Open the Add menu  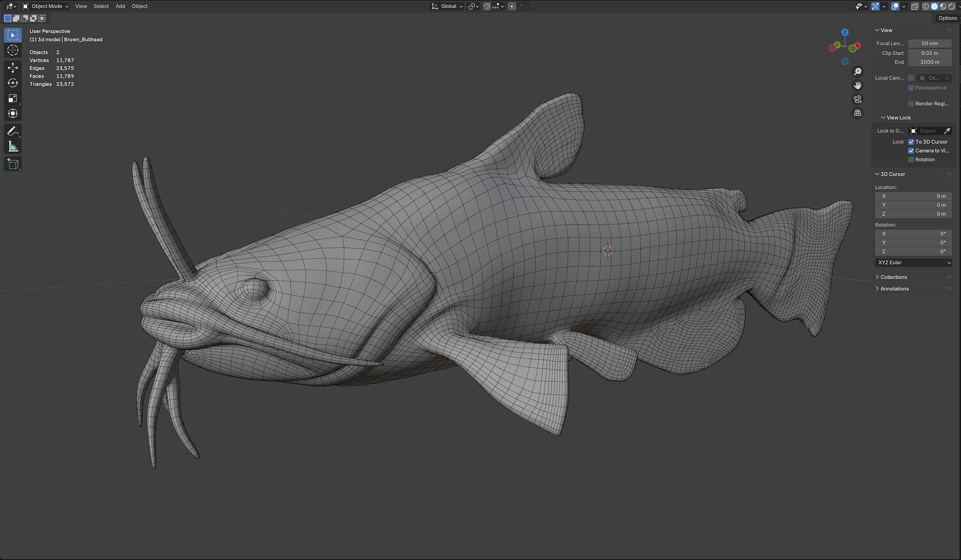pyautogui.click(x=120, y=6)
